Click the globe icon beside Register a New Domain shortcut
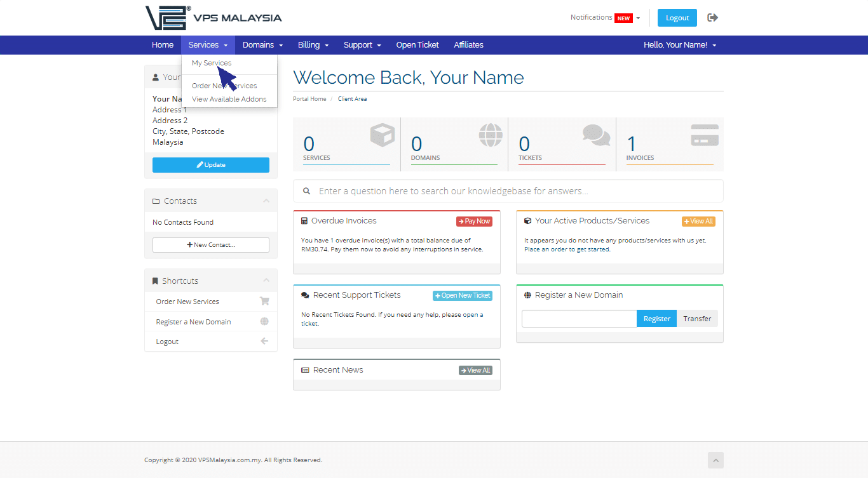The image size is (868, 478). [264, 322]
